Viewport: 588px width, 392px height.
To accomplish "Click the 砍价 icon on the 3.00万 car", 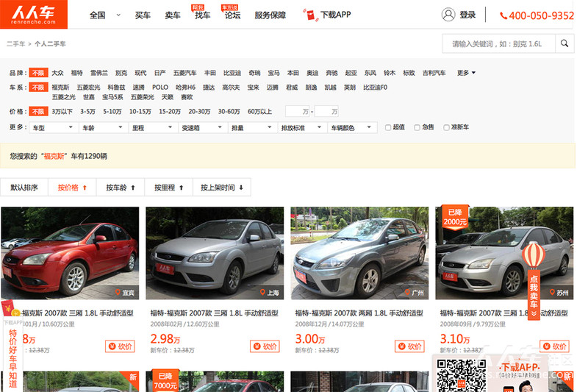I will pyautogui.click(x=401, y=346).
